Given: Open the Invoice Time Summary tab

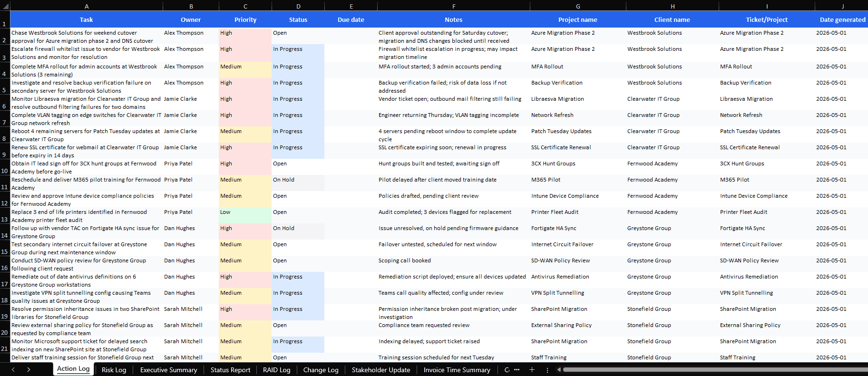Looking at the screenshot, I should pyautogui.click(x=457, y=370).
